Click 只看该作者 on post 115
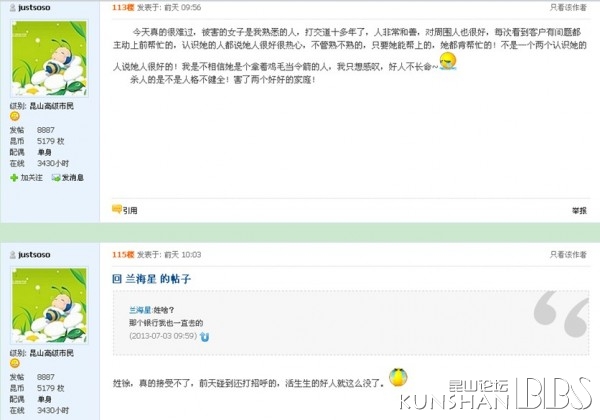This screenshot has height=420, width=600. 568,254
